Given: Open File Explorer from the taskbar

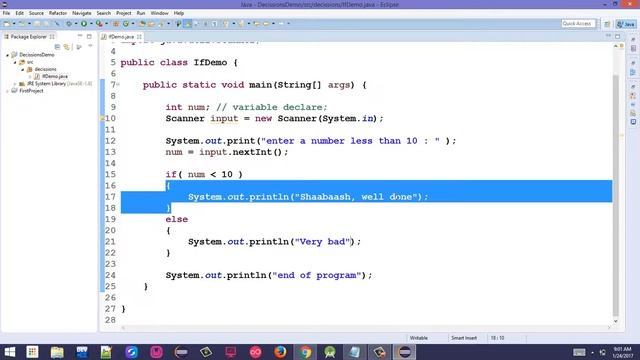Looking at the screenshot, I should (x=57, y=352).
